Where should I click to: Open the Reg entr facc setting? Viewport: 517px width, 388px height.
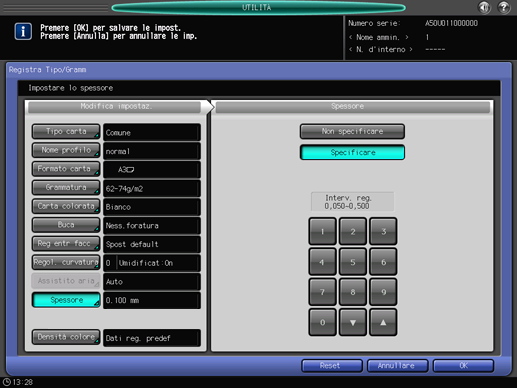coord(66,243)
